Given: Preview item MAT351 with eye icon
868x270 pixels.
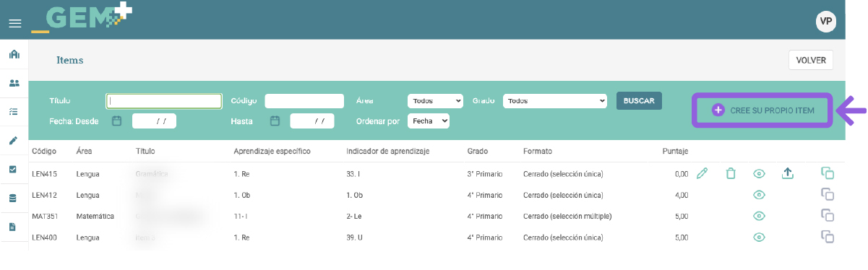Looking at the screenshot, I should (x=759, y=216).
